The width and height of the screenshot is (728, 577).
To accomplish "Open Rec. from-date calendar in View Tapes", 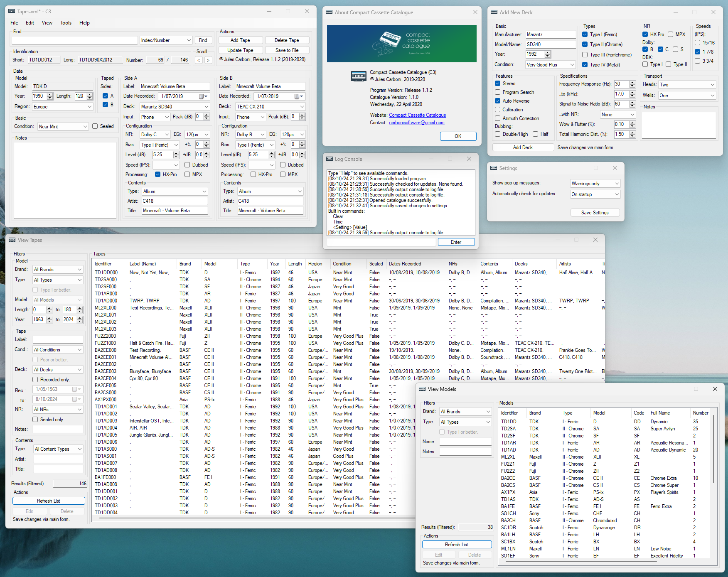I will (77, 389).
